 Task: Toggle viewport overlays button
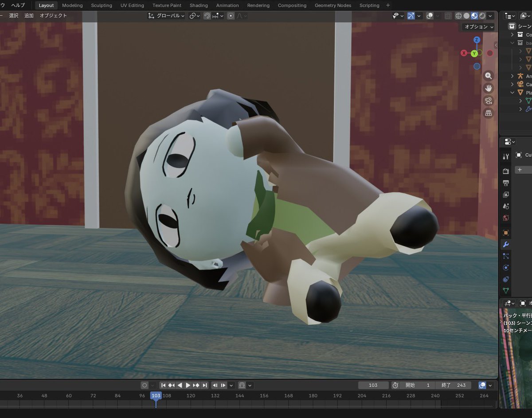(430, 16)
